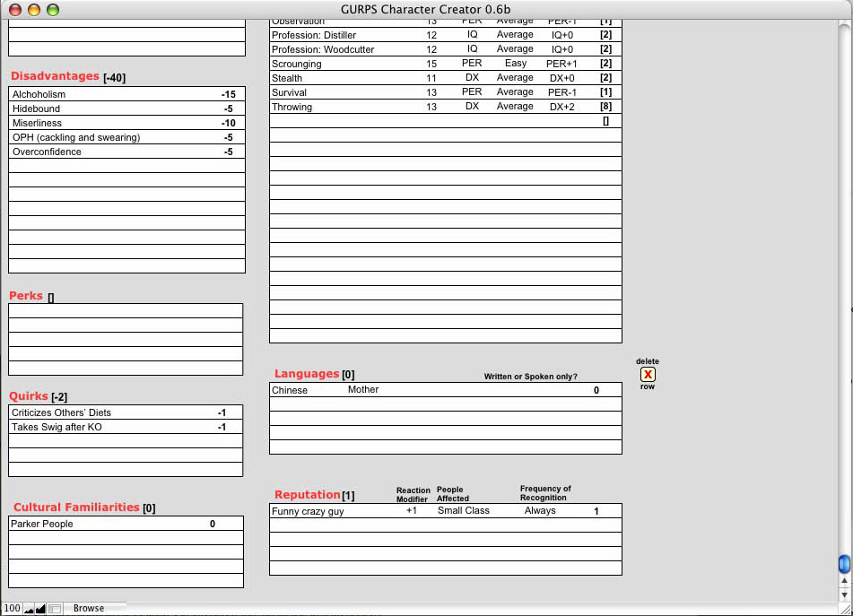Click the Perks section heading

click(x=26, y=296)
